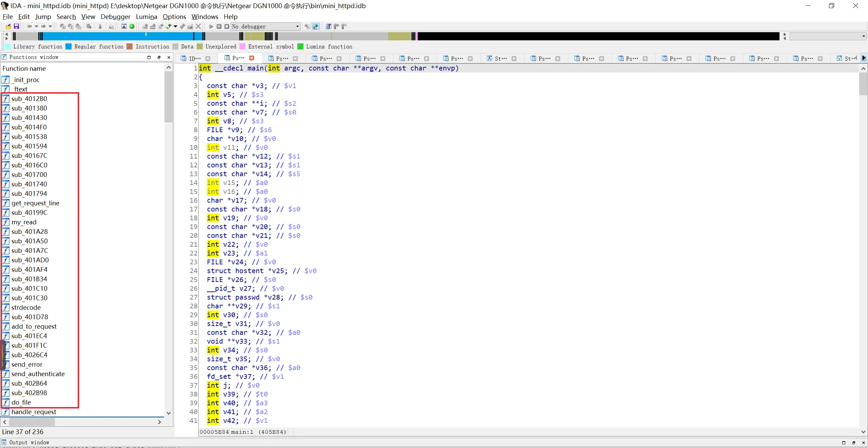Pause process with the pause icon

219,26
